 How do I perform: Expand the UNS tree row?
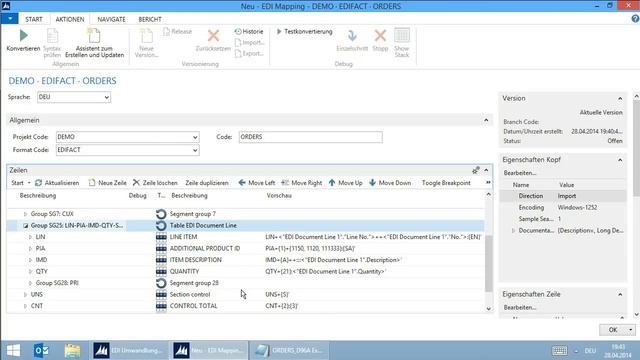(x=25, y=294)
